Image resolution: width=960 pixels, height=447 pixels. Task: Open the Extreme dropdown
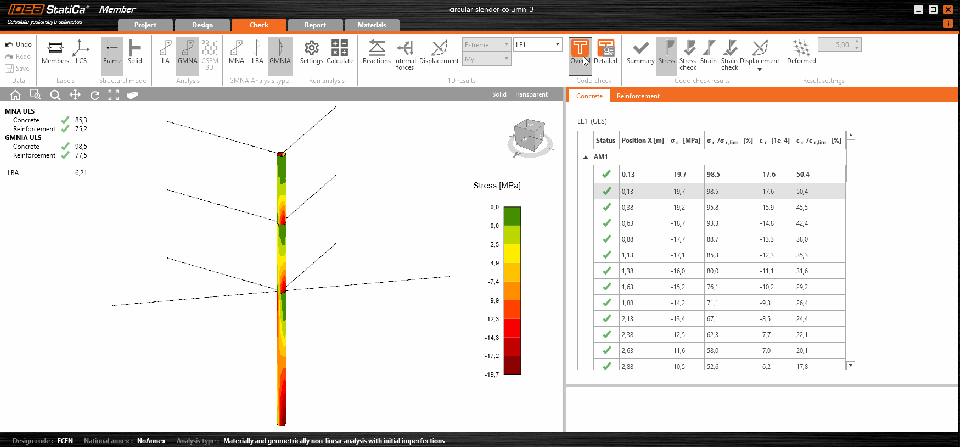click(487, 45)
